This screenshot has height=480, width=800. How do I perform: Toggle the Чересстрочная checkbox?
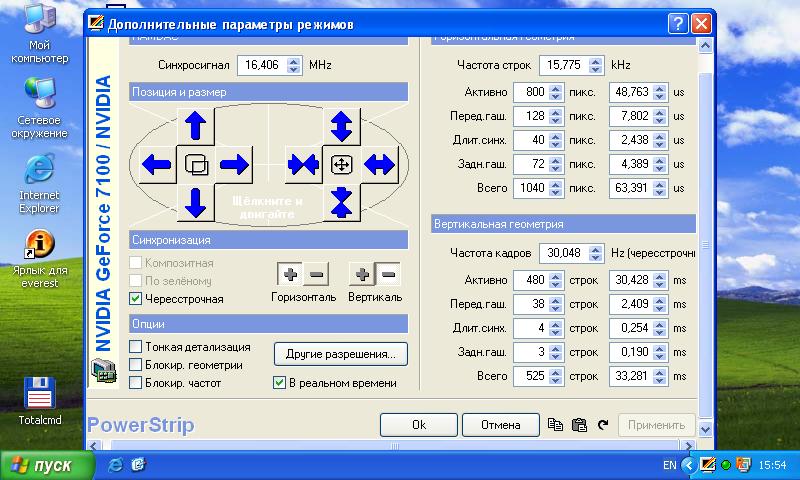click(x=136, y=298)
